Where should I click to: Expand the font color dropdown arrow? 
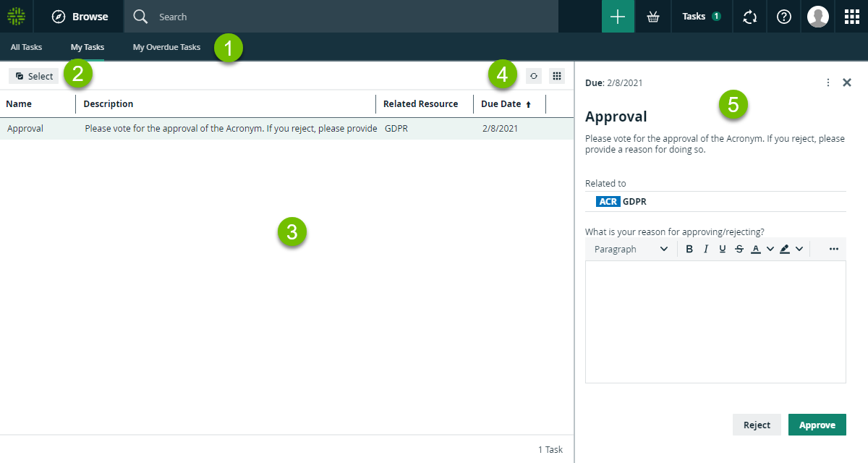coord(770,249)
